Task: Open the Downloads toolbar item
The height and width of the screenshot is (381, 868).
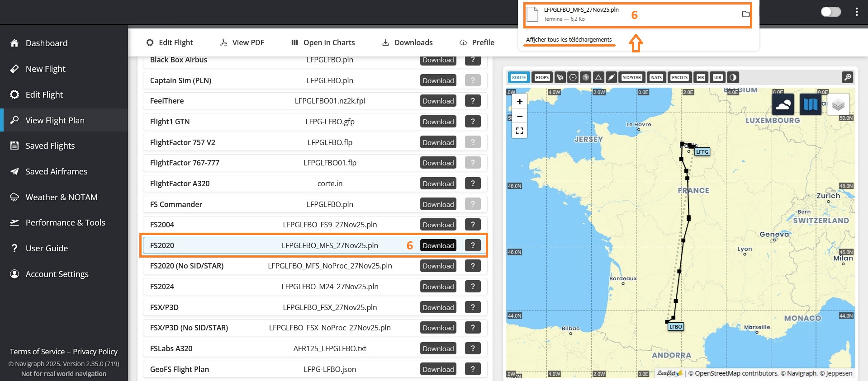Action: 408,42
